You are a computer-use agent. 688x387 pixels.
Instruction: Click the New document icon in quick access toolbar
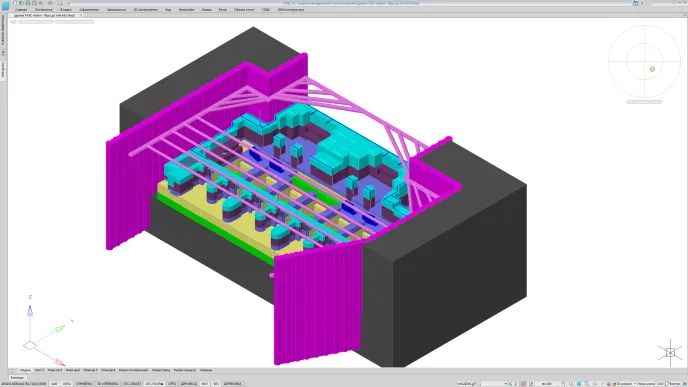(15, 3)
